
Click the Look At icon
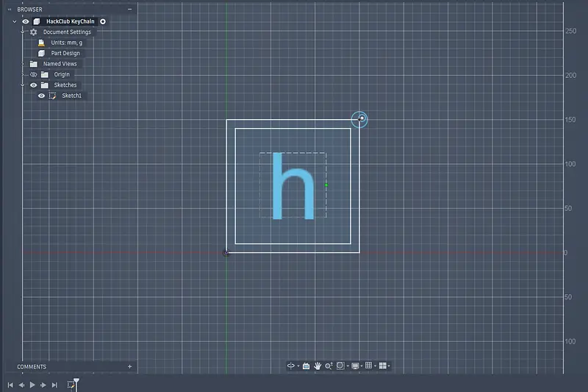(306, 366)
